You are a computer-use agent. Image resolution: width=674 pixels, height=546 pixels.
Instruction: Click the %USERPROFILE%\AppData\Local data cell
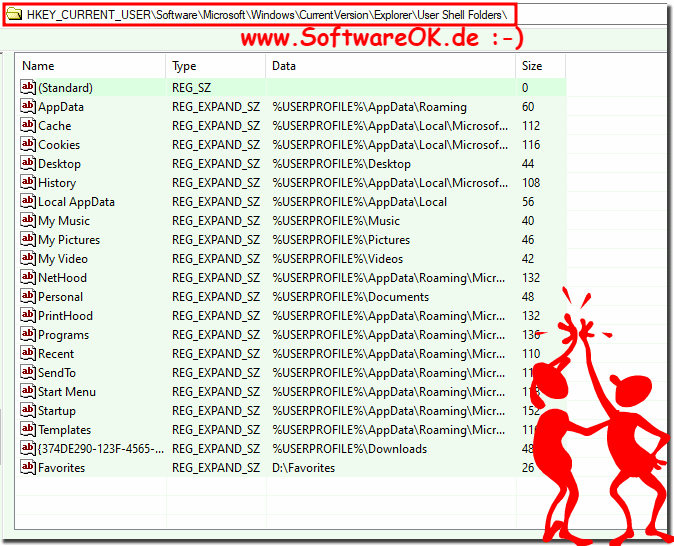tap(359, 202)
